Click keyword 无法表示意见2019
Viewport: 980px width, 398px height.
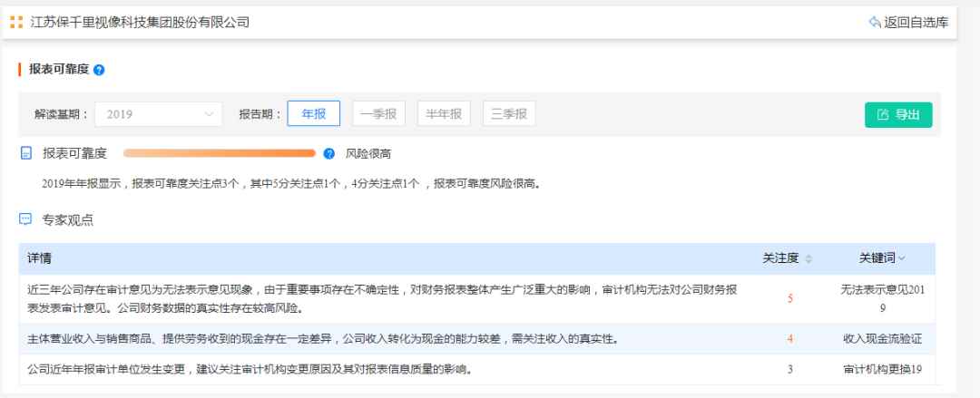pos(882,299)
